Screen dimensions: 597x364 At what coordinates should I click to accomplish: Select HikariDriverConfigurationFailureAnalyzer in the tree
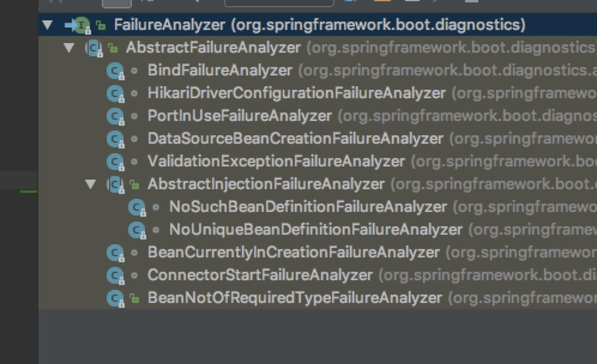pos(297,93)
